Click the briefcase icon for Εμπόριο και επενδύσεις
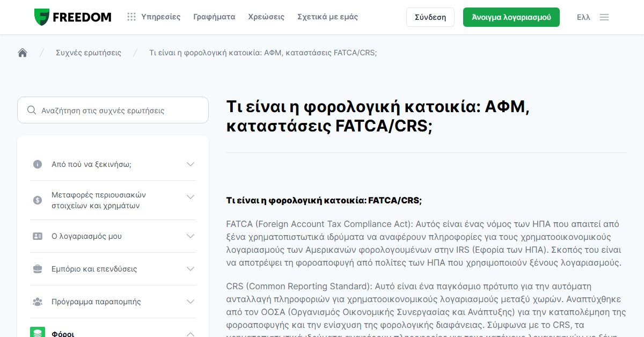 pos(38,269)
